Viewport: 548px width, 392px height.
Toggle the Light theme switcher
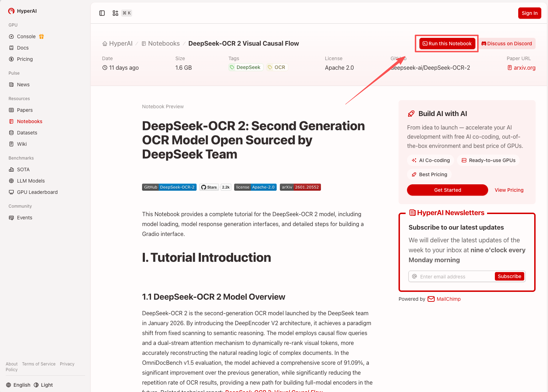43,385
